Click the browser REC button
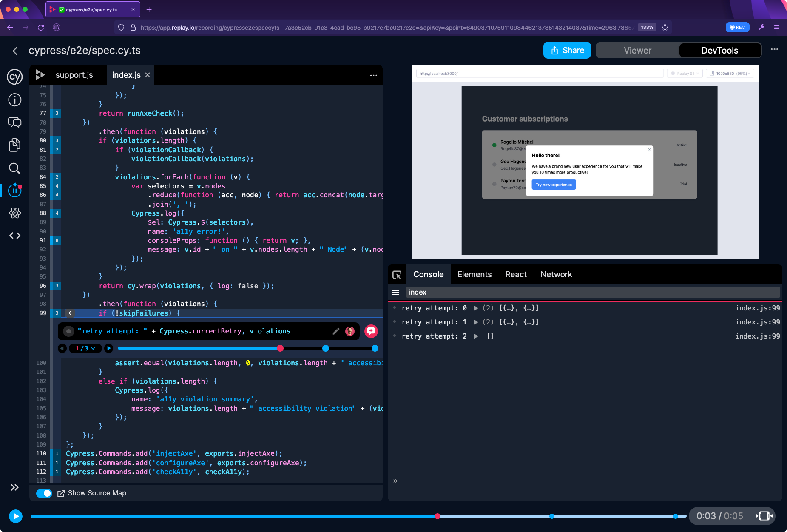Screen dimensions: 787x532 (737, 27)
